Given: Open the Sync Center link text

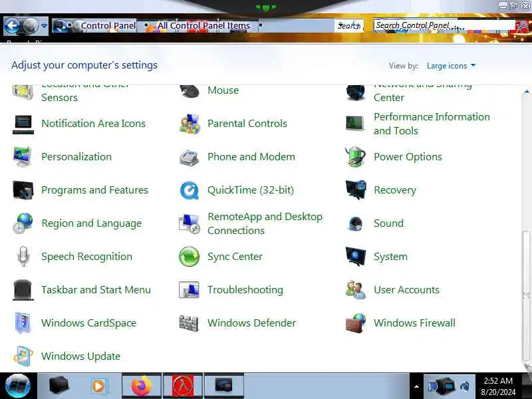Looking at the screenshot, I should coord(235,257).
